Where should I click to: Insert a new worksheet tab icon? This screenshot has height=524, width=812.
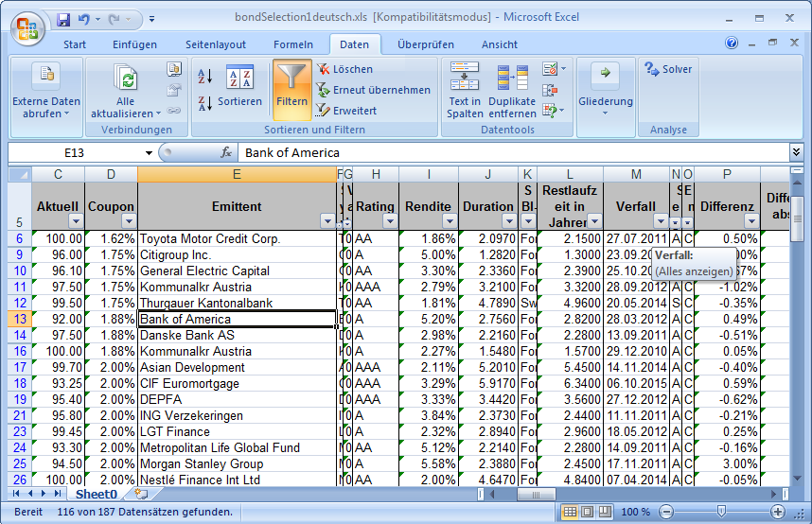coord(141,494)
